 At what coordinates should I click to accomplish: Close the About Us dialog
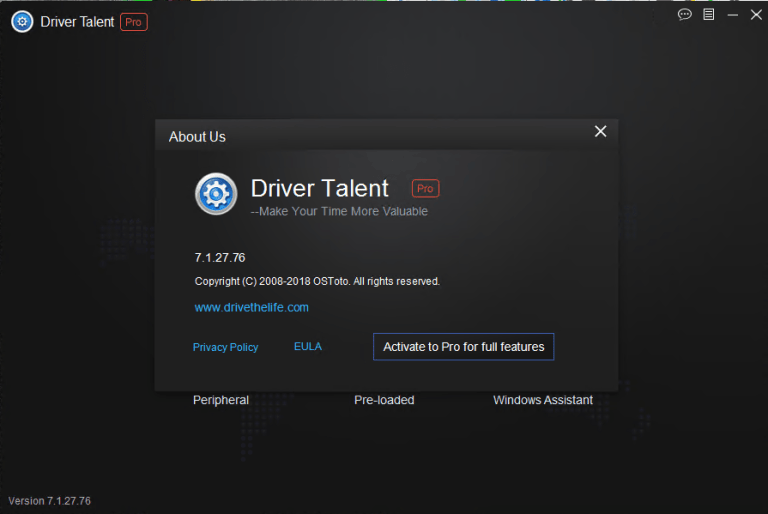point(600,131)
